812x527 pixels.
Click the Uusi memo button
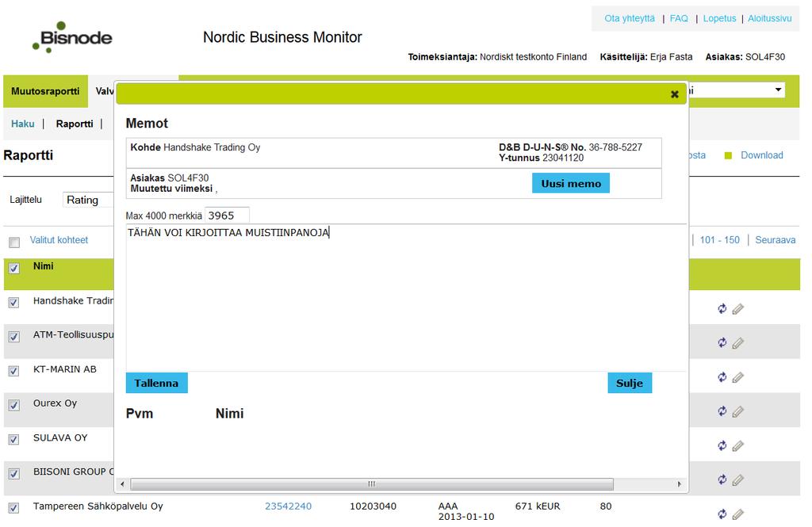[571, 183]
